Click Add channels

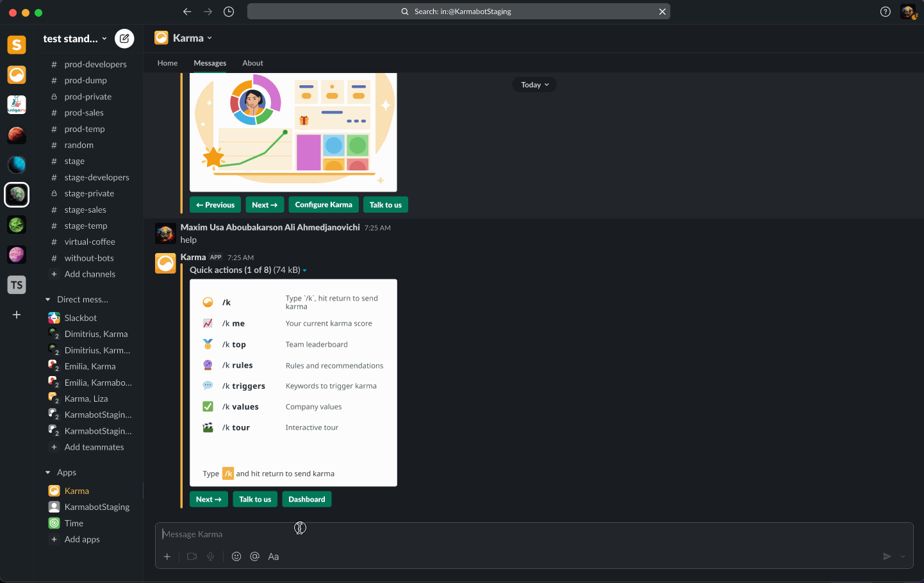(x=88, y=274)
